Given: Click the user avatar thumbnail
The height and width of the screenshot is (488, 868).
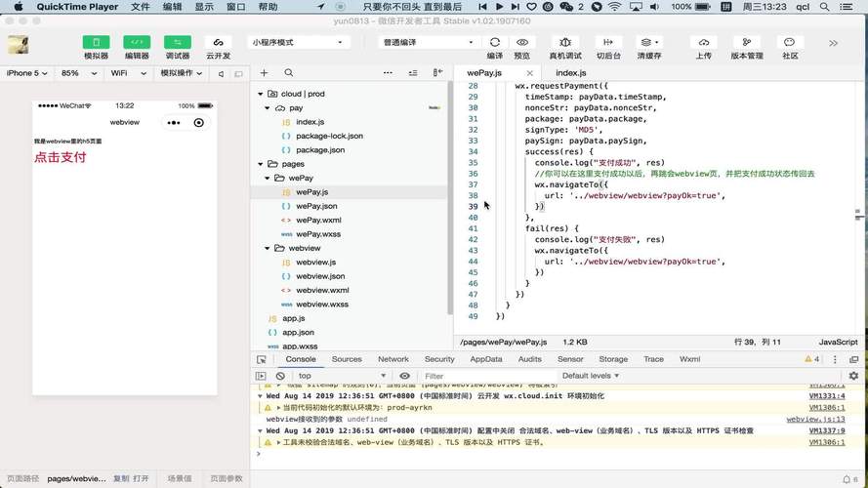Looking at the screenshot, I should tap(19, 44).
